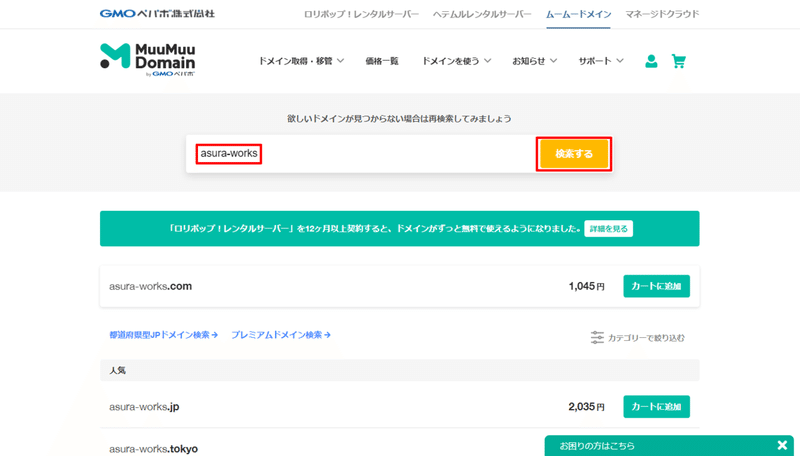Close the お困りの方はこちら help banner
The height and width of the screenshot is (456, 800).
click(782, 445)
